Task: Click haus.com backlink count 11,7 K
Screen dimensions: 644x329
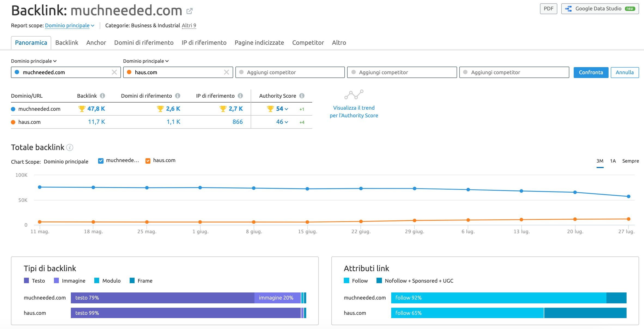Action: [x=96, y=122]
